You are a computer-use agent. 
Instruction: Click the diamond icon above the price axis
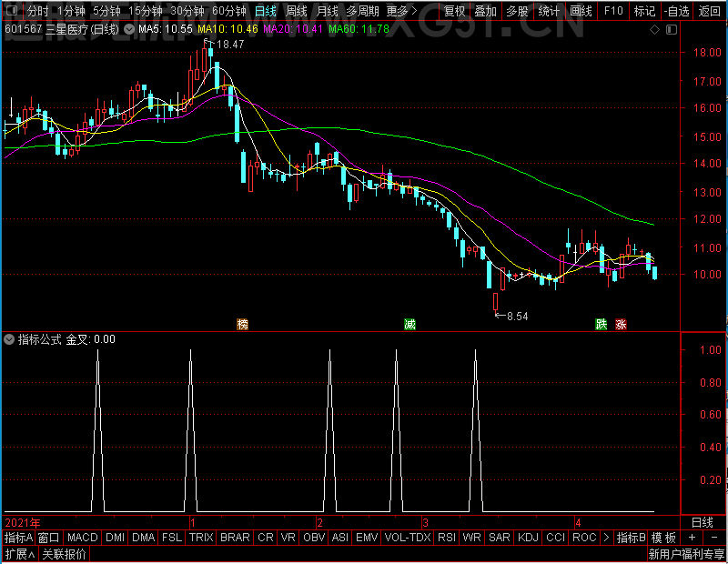[x=654, y=30]
